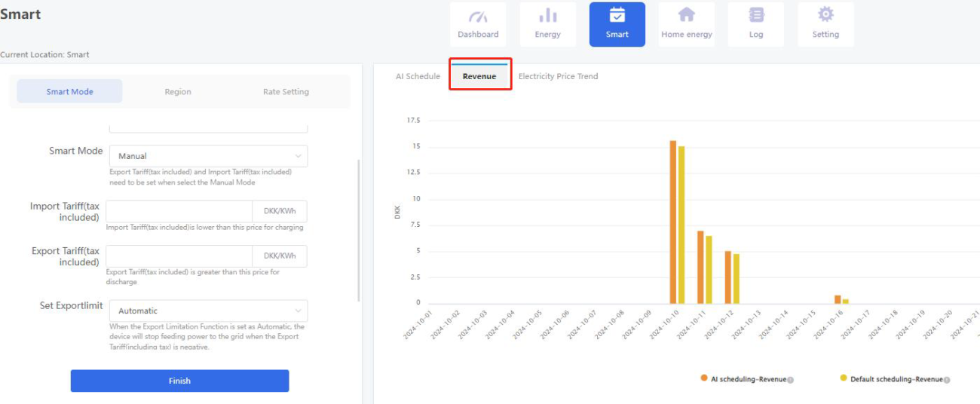Click info icon beside AI scheduling-Revenue legend
This screenshot has width=980, height=404.
[790, 380]
